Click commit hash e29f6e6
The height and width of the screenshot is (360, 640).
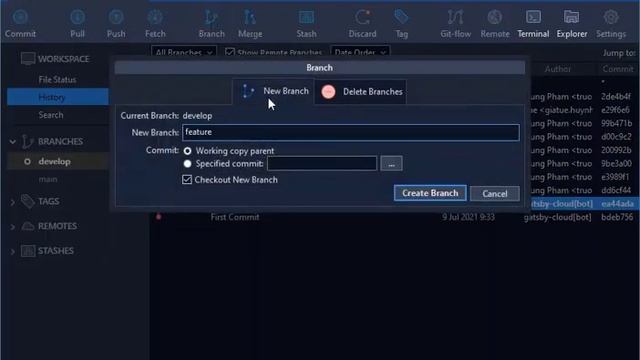coord(615,110)
